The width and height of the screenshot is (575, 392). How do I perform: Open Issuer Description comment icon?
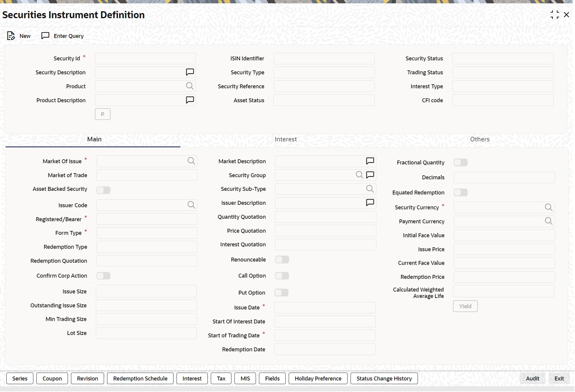coord(370,203)
